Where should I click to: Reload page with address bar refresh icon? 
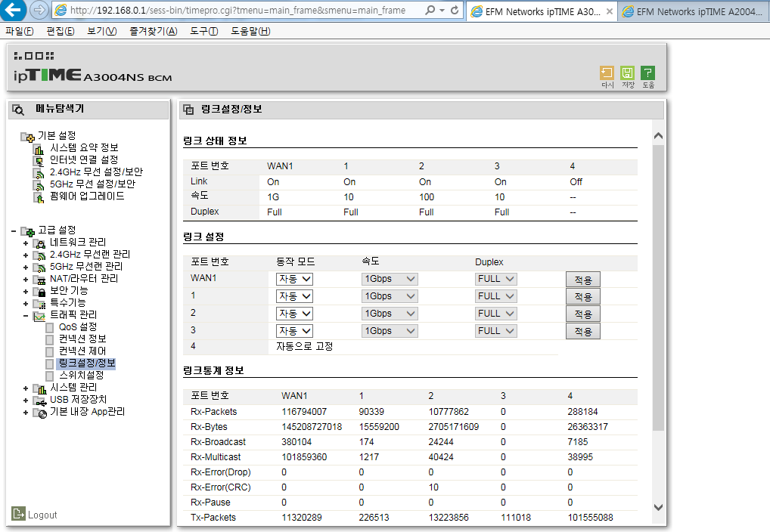455,10
